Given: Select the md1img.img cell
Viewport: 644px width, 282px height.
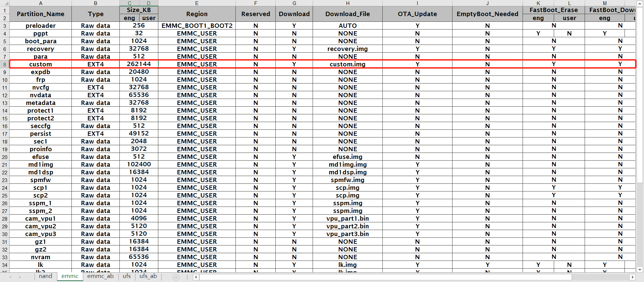Looking at the screenshot, I should [348, 165].
